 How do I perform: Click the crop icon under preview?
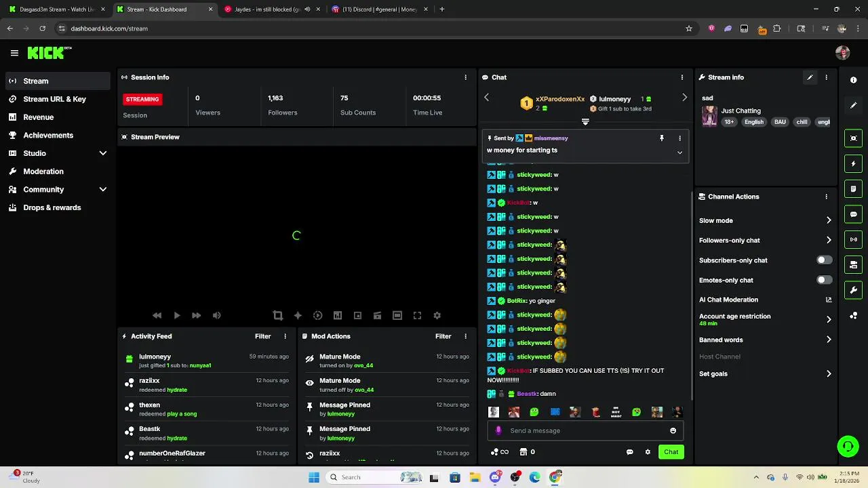coord(277,316)
